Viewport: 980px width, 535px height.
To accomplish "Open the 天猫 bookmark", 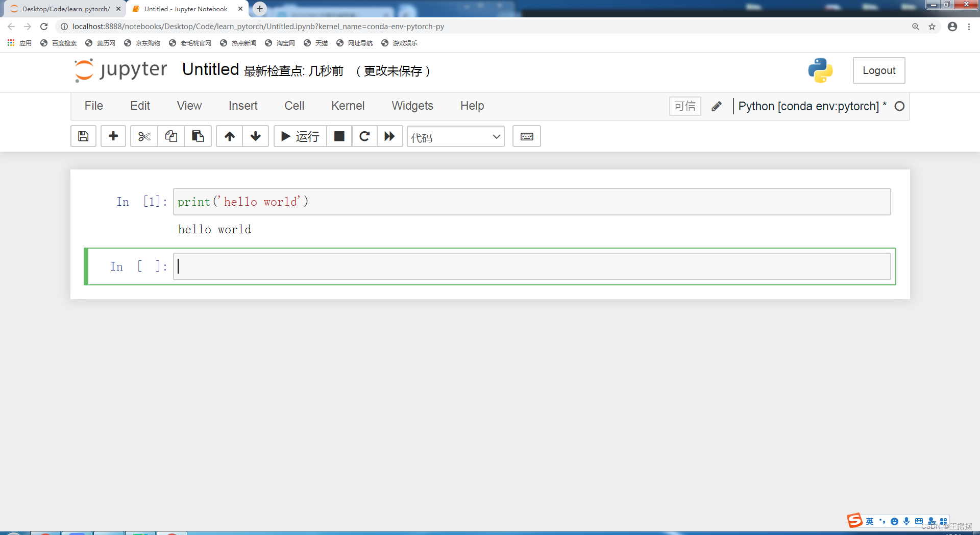I will coord(316,43).
